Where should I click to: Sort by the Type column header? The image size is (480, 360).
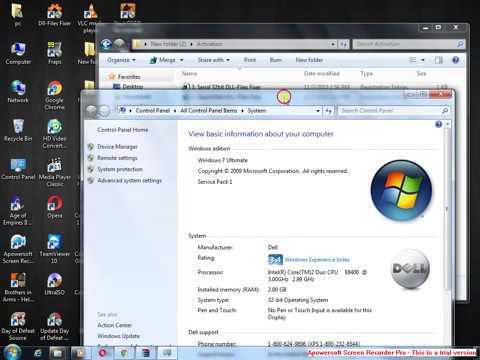[x=366, y=73]
